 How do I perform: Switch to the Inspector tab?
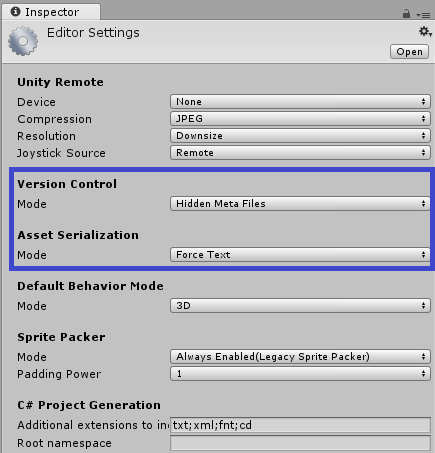coord(51,12)
